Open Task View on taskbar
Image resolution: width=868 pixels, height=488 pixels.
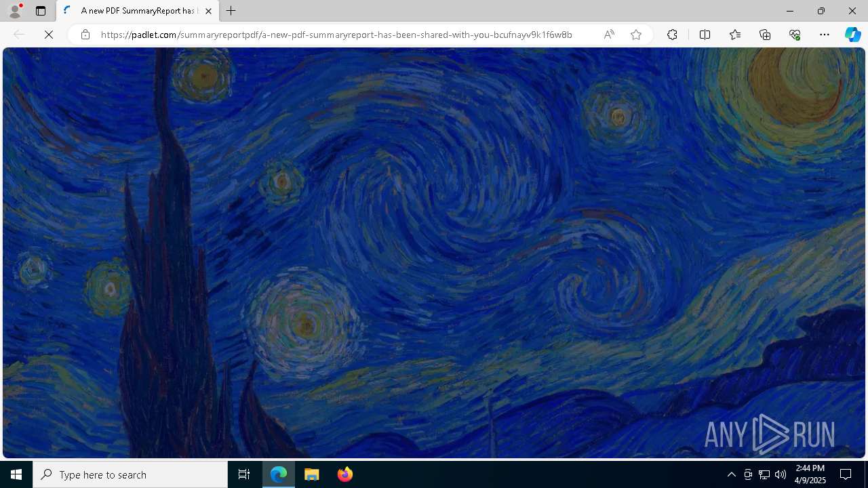(244, 474)
